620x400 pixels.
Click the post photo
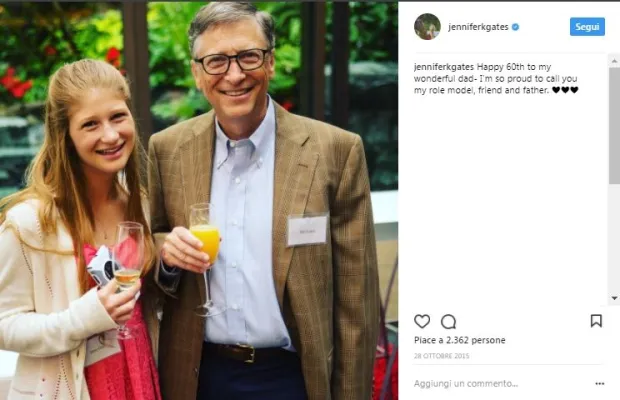click(200, 200)
